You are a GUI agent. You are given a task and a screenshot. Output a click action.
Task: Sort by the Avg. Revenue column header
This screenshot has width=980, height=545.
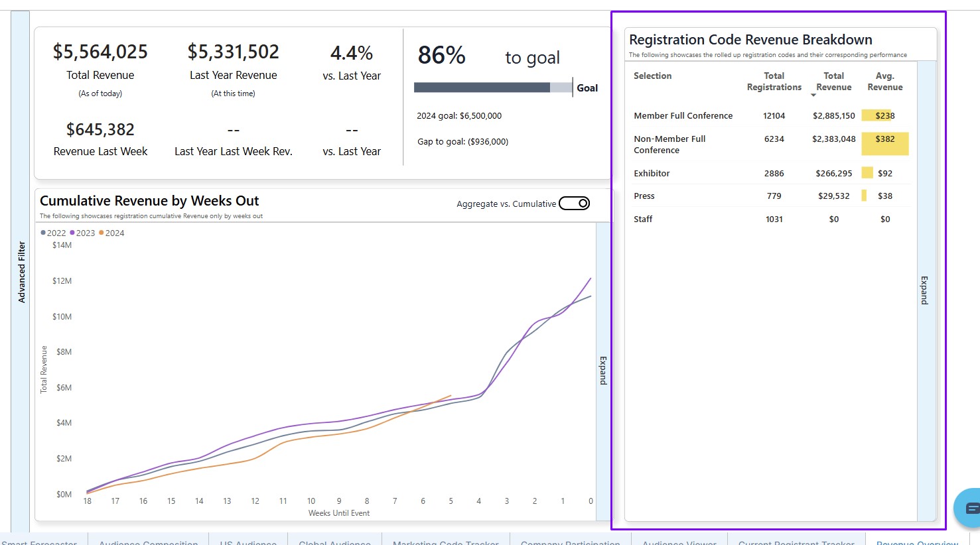(884, 82)
